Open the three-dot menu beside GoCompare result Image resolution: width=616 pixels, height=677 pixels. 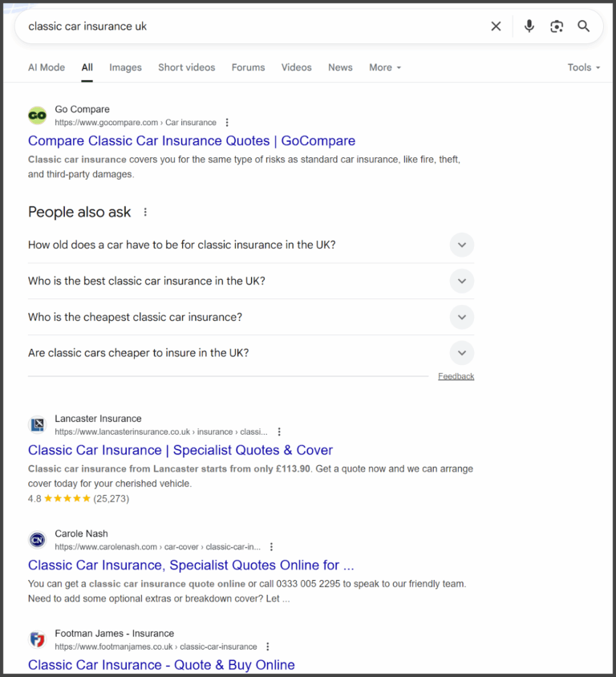click(x=227, y=122)
